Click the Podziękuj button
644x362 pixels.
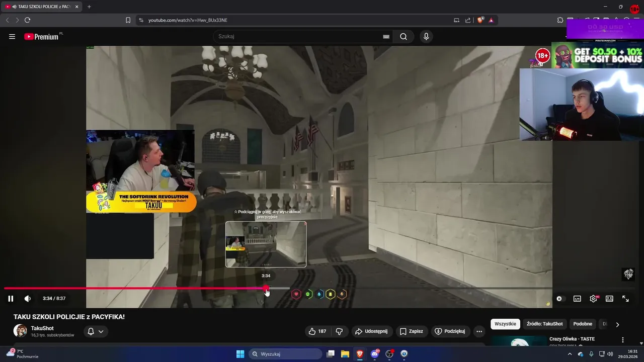coord(450,331)
